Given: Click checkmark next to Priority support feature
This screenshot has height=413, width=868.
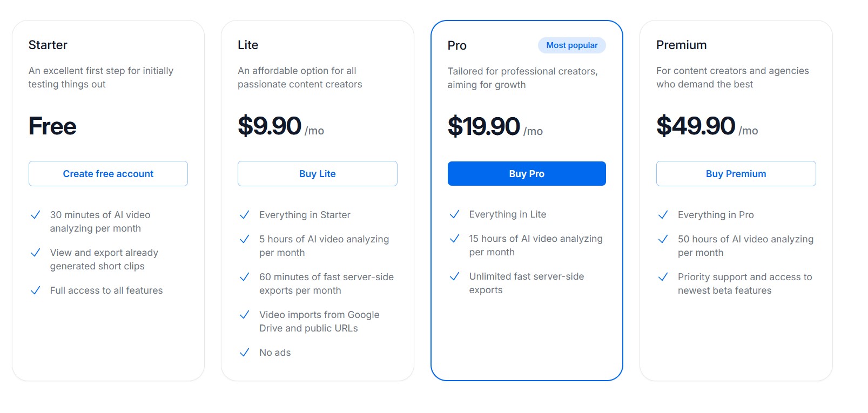Looking at the screenshot, I should (663, 277).
